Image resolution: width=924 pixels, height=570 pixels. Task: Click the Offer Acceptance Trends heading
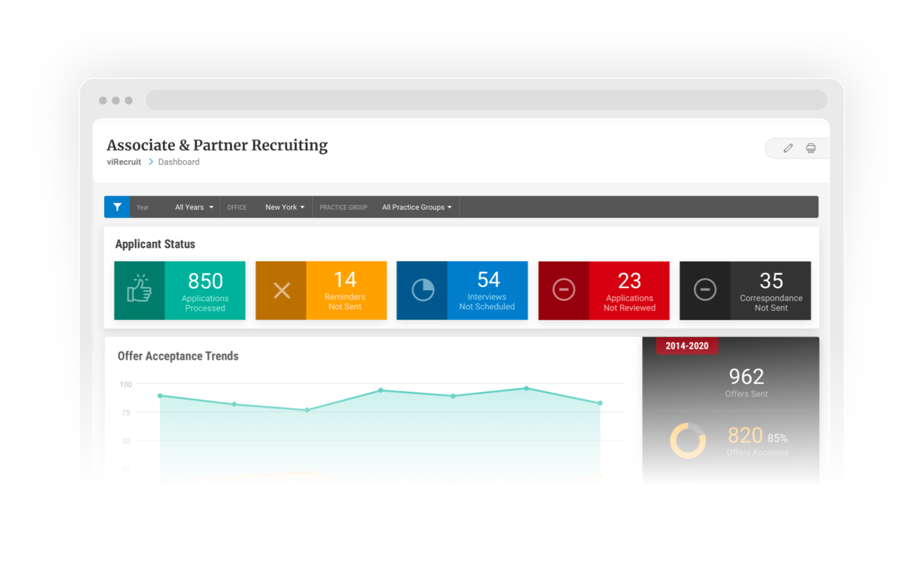[178, 356]
